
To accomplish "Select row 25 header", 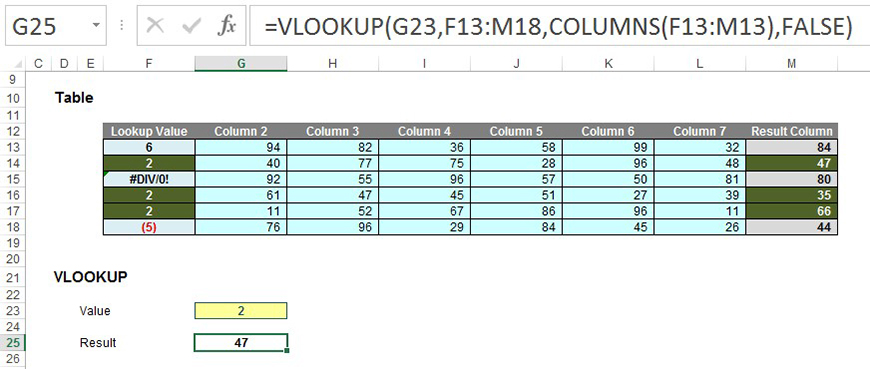I will pos(13,342).
